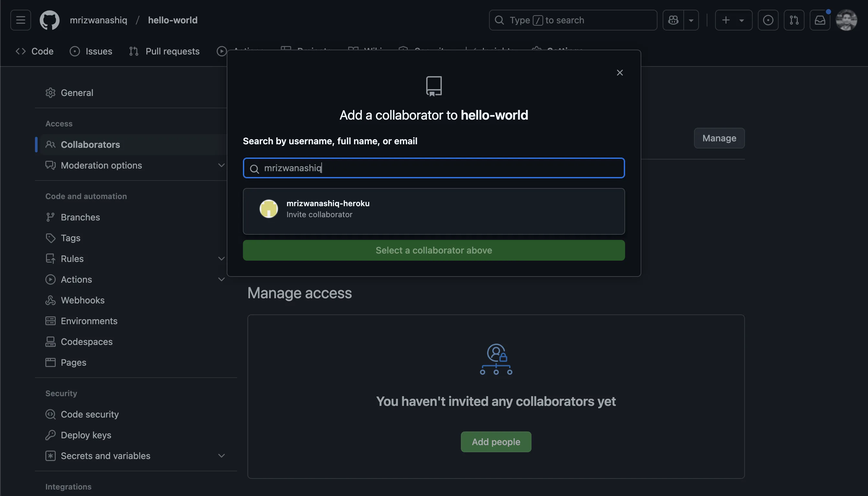View your pull requests icon in header

coord(794,20)
